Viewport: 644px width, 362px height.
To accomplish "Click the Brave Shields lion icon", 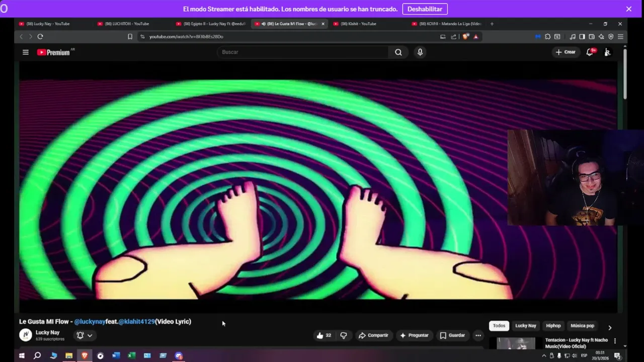I will 466,36.
